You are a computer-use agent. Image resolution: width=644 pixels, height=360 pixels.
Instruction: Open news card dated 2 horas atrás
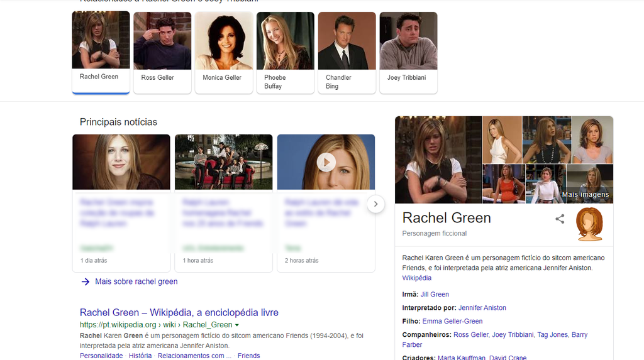click(x=326, y=203)
